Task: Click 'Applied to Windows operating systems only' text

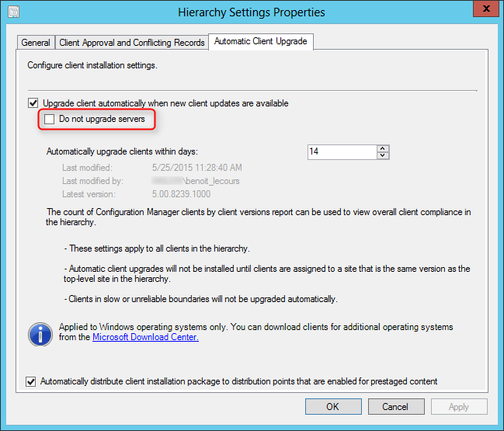Action: point(255,332)
